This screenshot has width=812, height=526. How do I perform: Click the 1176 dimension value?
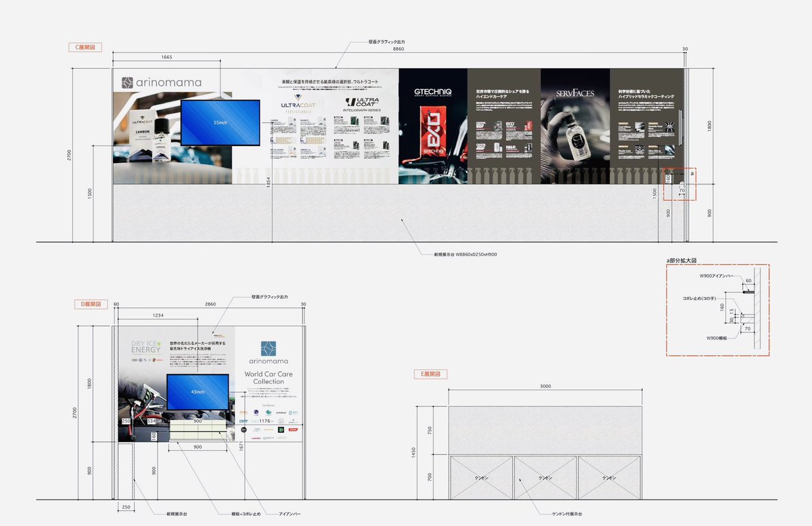(x=264, y=421)
